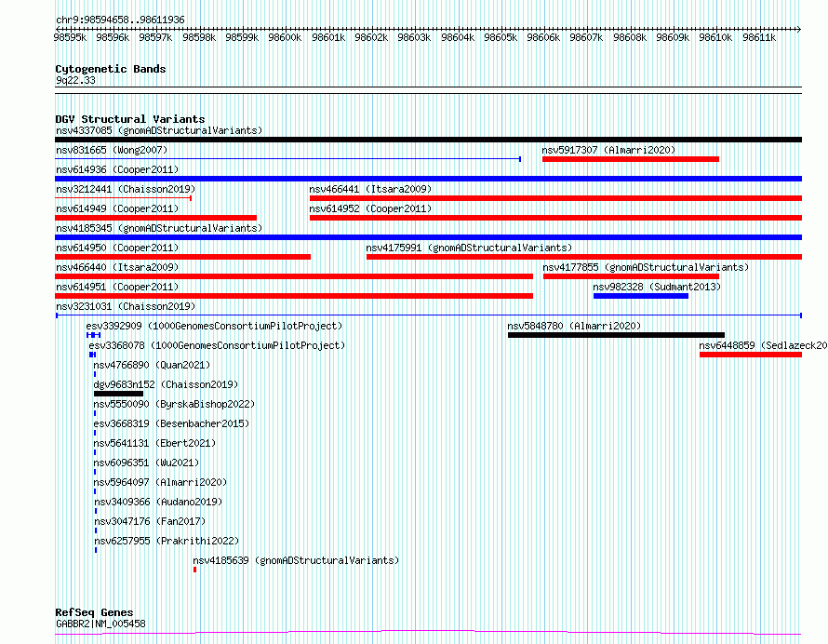The width and height of the screenshot is (828, 644).
Task: Select nsv3231031 (Chaisson2019) label
Action: pos(126,306)
